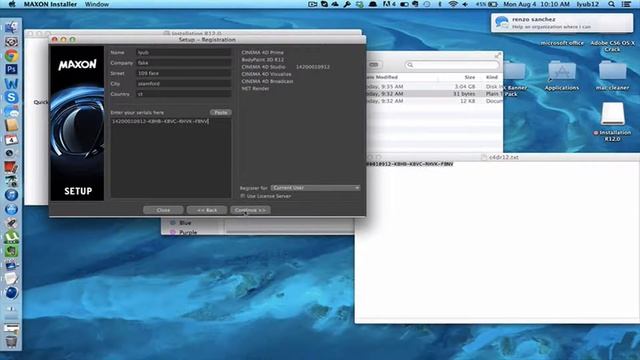Click the Company input field

click(184, 63)
